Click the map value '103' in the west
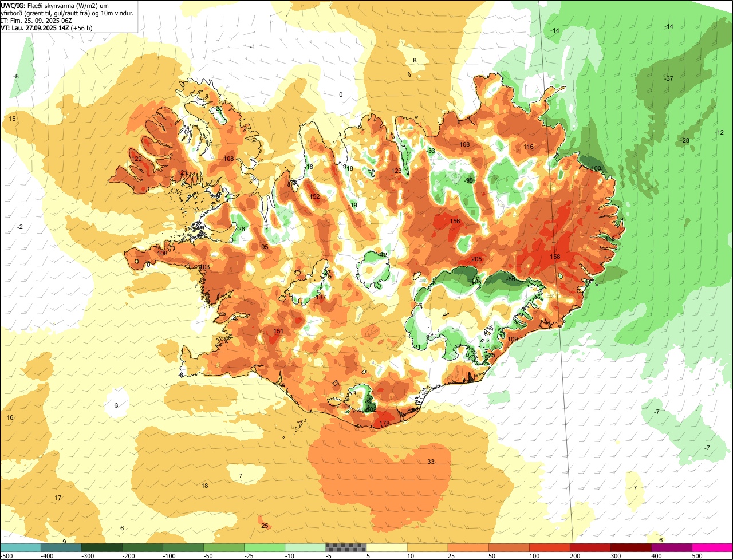The height and width of the screenshot is (560, 733). 205,267
